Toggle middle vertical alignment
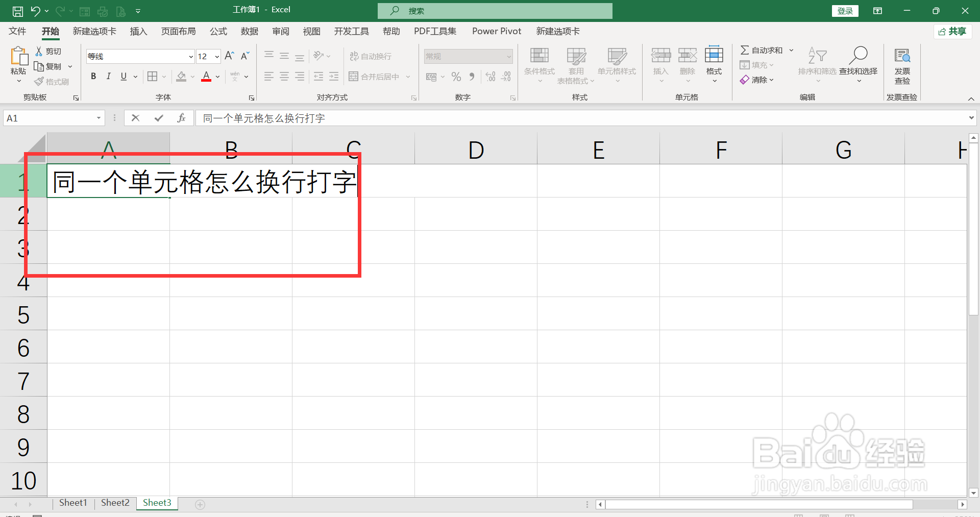 click(x=284, y=56)
